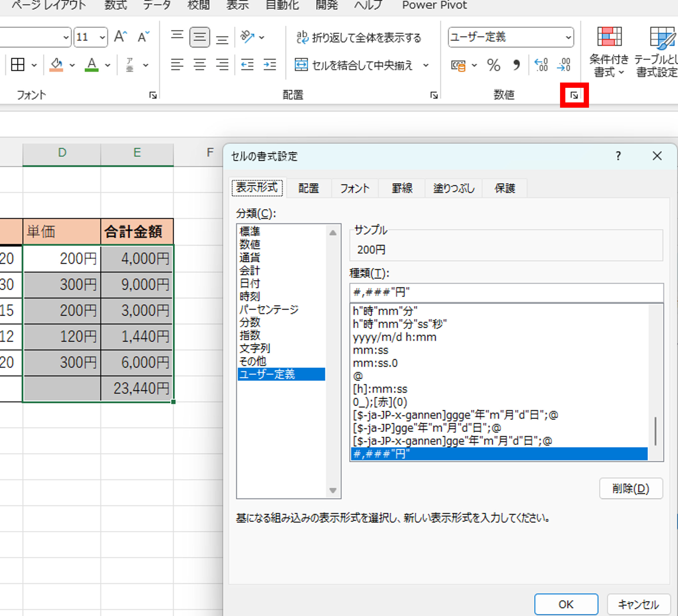Click the phonetic guide (furigana) icon
678x616 pixels.
pyautogui.click(x=130, y=65)
